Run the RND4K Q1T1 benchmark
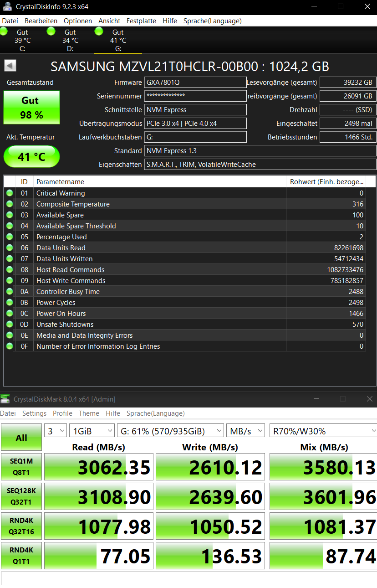Screen dimensions: 377x588 pyautogui.click(x=21, y=556)
